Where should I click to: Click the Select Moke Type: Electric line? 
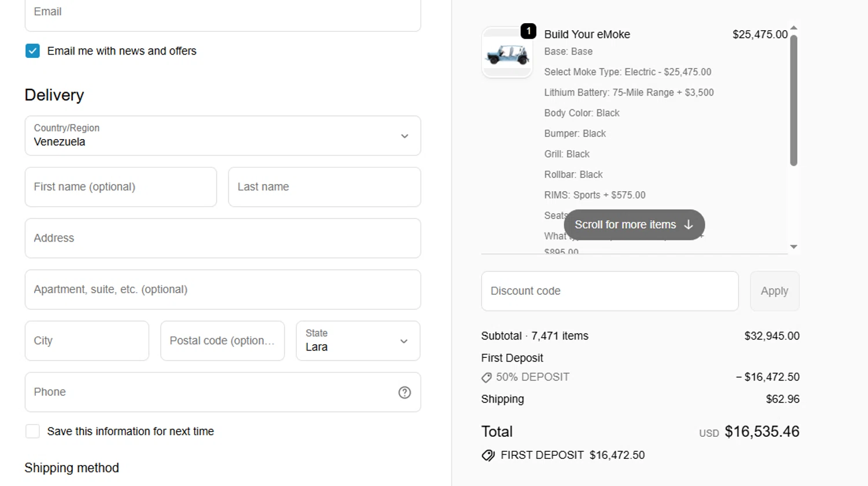coord(628,72)
